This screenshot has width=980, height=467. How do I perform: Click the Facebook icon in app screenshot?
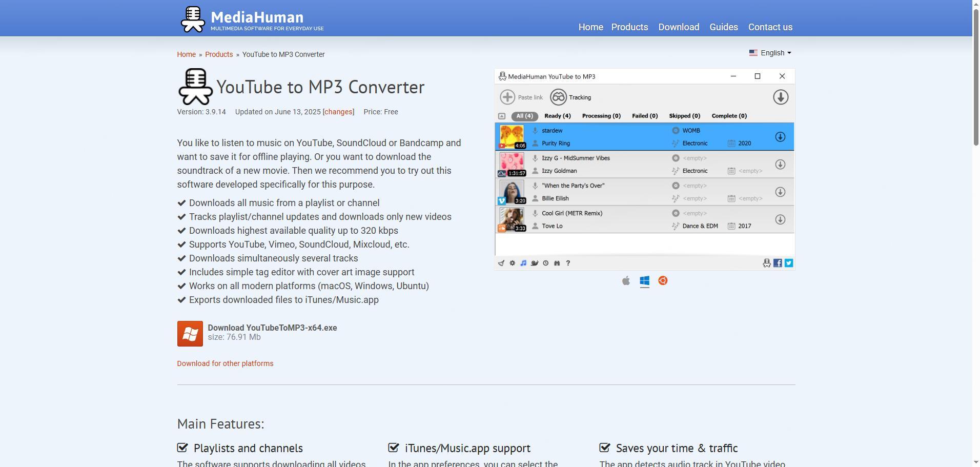[x=778, y=263]
